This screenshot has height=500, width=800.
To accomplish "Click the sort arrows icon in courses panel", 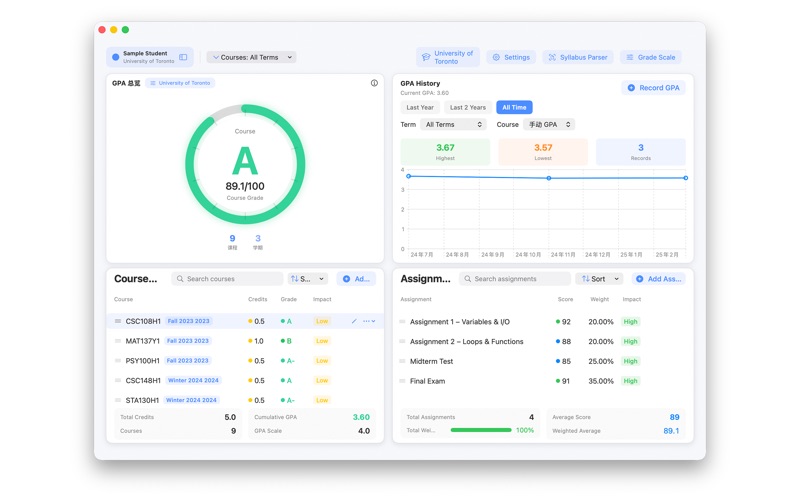I will (294, 279).
